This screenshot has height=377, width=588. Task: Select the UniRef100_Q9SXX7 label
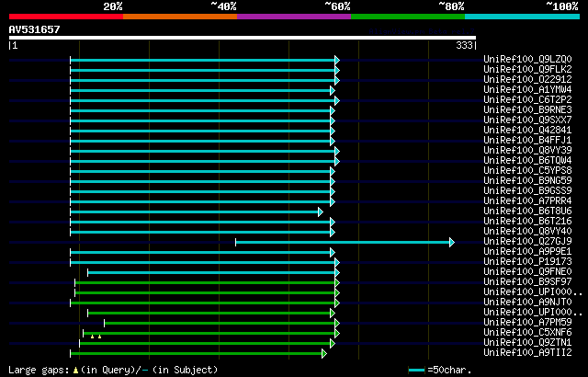pos(527,120)
